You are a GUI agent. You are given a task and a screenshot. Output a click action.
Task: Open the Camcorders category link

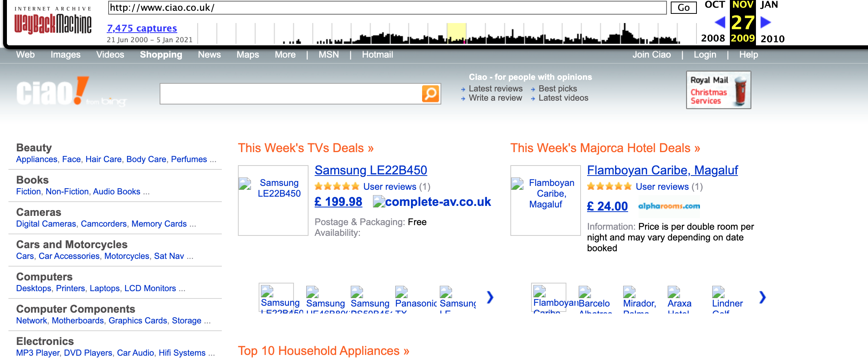click(104, 224)
